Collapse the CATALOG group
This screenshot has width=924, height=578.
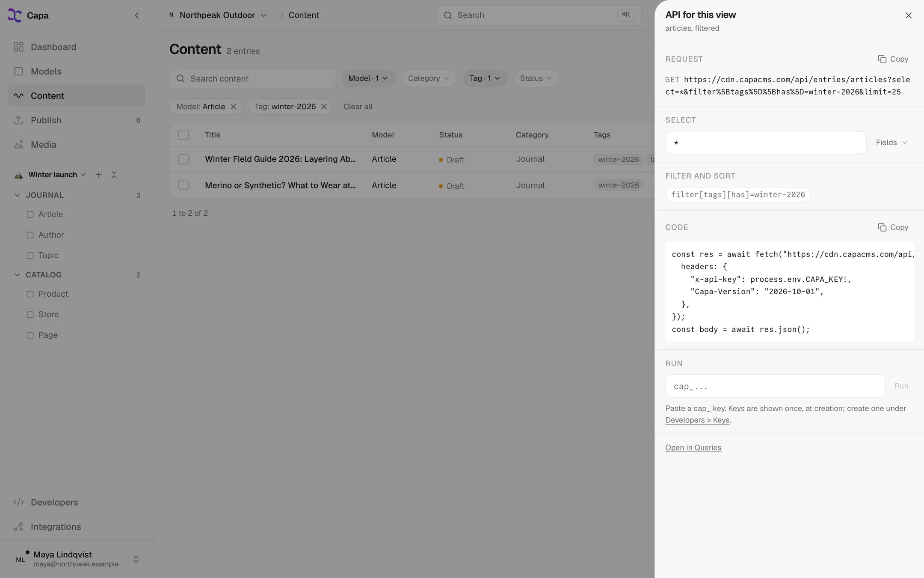click(18, 275)
